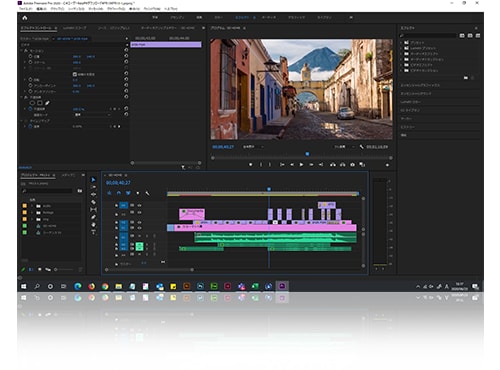Select the Razor tool
The height and width of the screenshot is (370, 500).
tap(93, 202)
